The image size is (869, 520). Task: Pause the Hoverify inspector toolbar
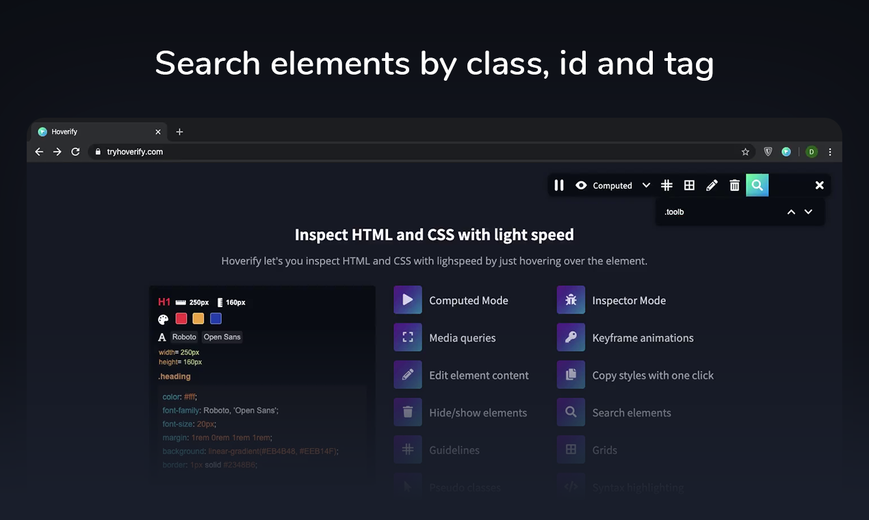pos(559,185)
